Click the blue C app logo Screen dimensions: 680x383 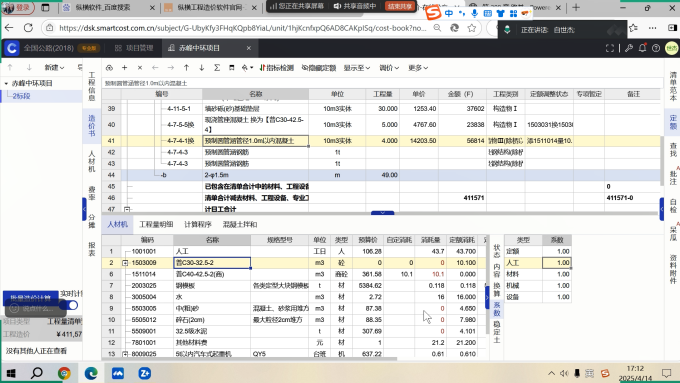[x=12, y=48]
